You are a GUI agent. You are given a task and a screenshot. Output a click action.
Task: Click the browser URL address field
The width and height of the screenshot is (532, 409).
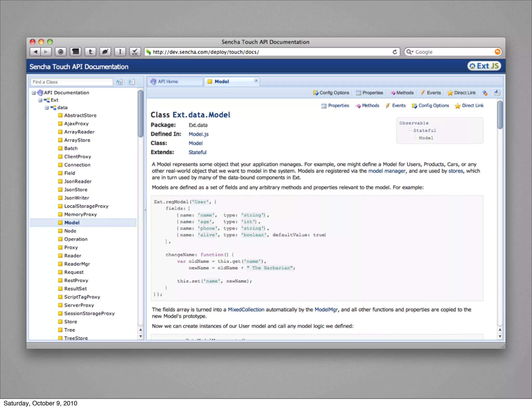click(271, 52)
